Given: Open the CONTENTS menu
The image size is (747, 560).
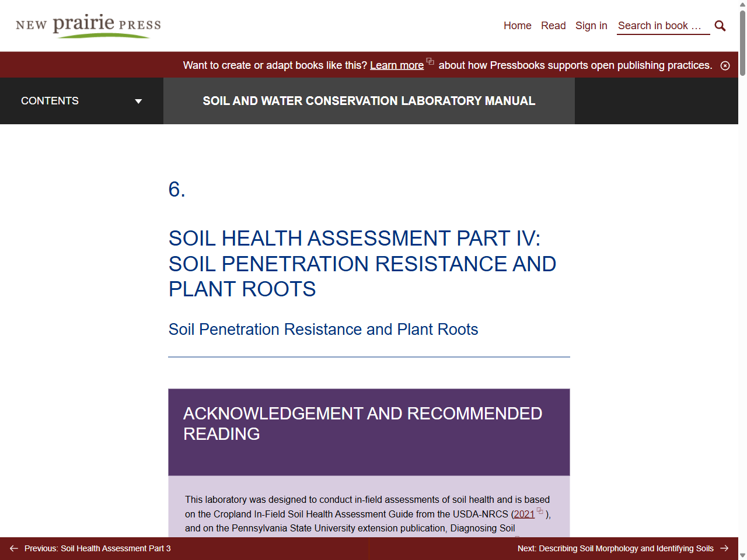Looking at the screenshot, I should (x=50, y=101).
